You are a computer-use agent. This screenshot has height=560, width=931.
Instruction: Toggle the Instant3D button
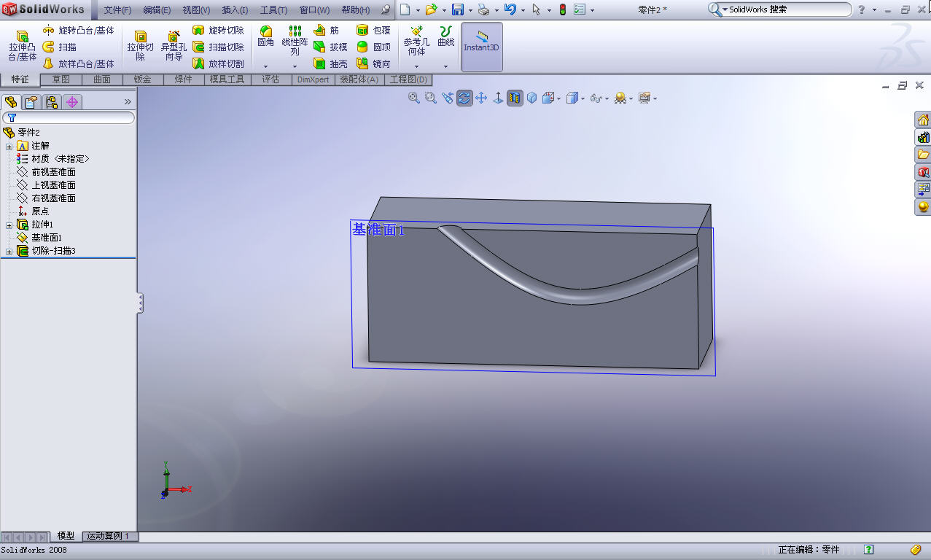[x=481, y=47]
